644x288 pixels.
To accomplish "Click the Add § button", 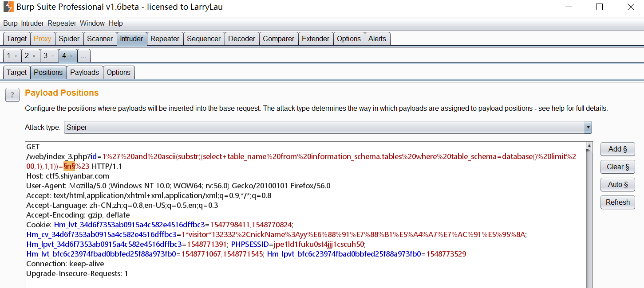I will 618,149.
